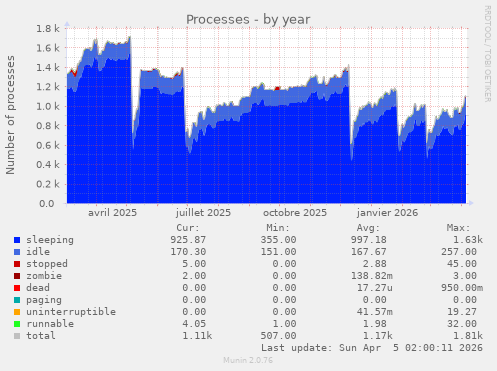Click the paging legend color swatch
This screenshot has width=497, height=371.
point(17,300)
